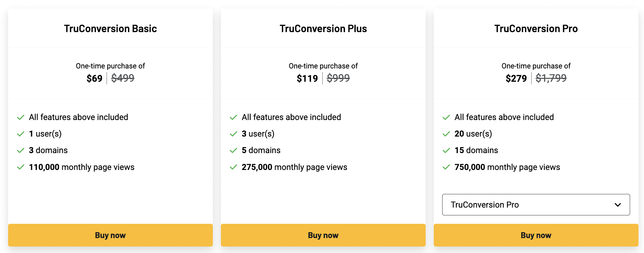Click the TruConversion Plus plan heading
This screenshot has height=253, width=644.
[x=323, y=29]
